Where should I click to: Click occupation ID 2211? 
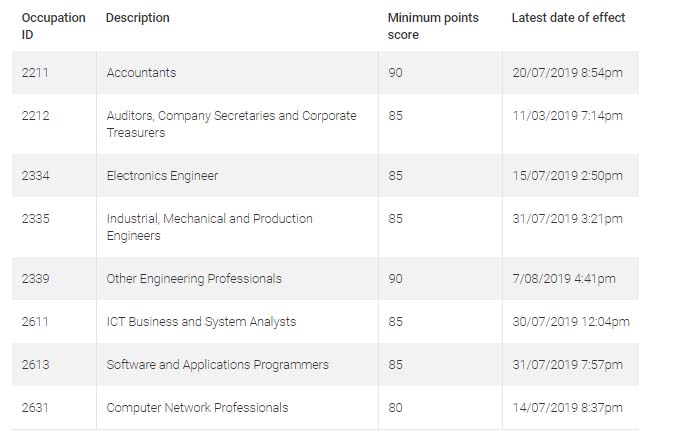point(35,73)
